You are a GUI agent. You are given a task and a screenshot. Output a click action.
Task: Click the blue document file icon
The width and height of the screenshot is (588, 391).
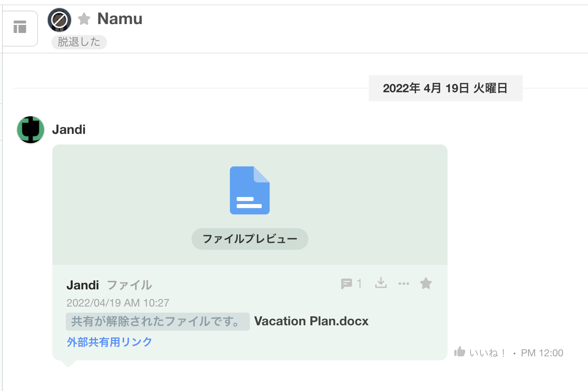[x=249, y=190]
